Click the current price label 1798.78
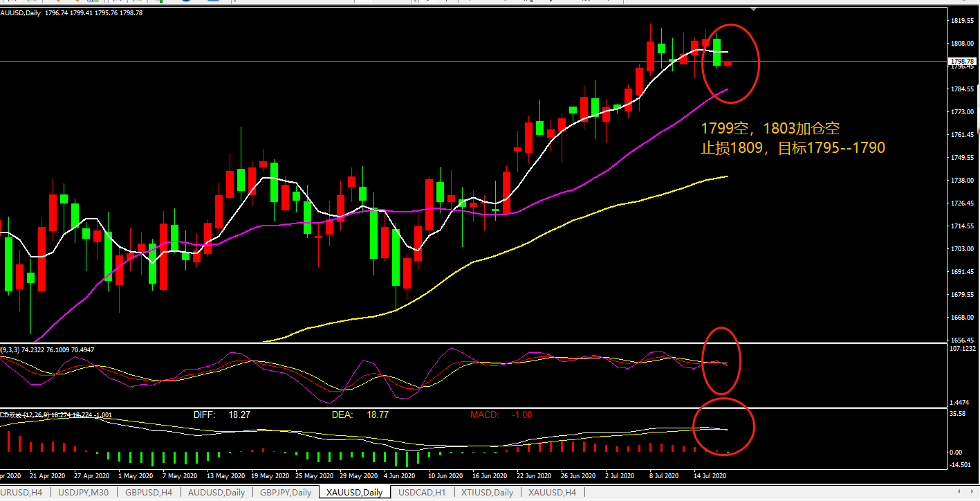 pos(962,62)
